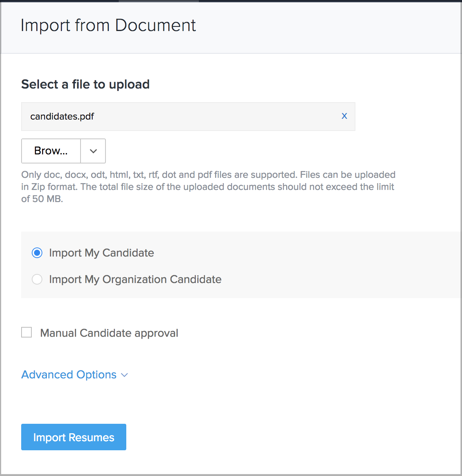Click the Manual Candidate approval label text
This screenshot has height=476, width=462.
coord(109,333)
